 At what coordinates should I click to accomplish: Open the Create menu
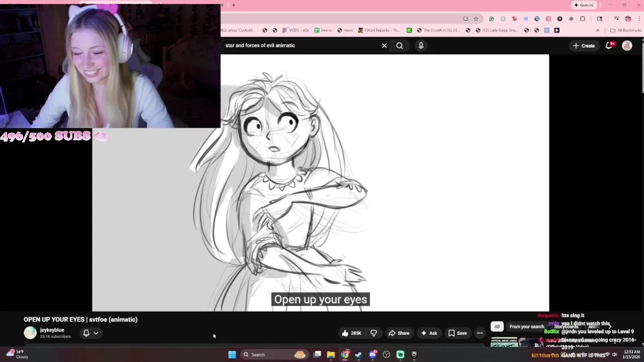[584, 46]
